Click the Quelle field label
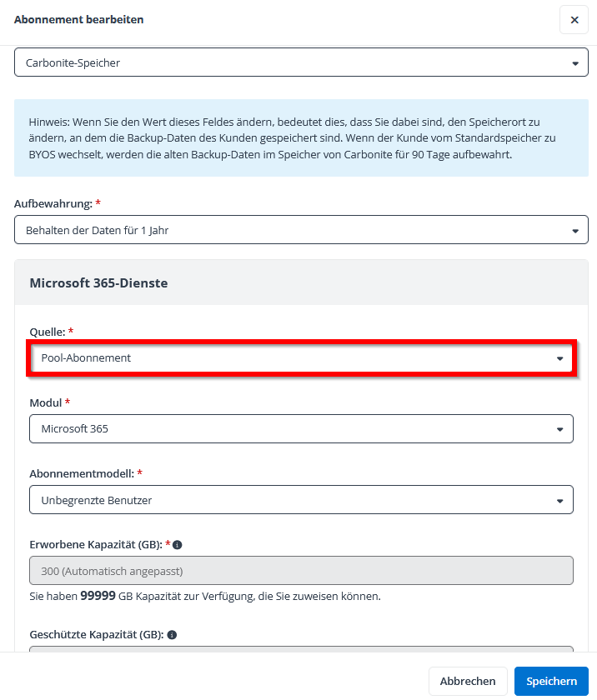Image resolution: width=597 pixels, height=700 pixels. 47,332
